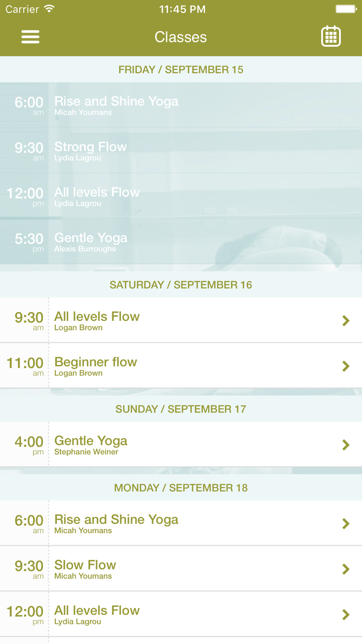362x644 pixels.
Task: Expand Monday Rise and Shine Yoga chevron
Action: pyautogui.click(x=346, y=523)
